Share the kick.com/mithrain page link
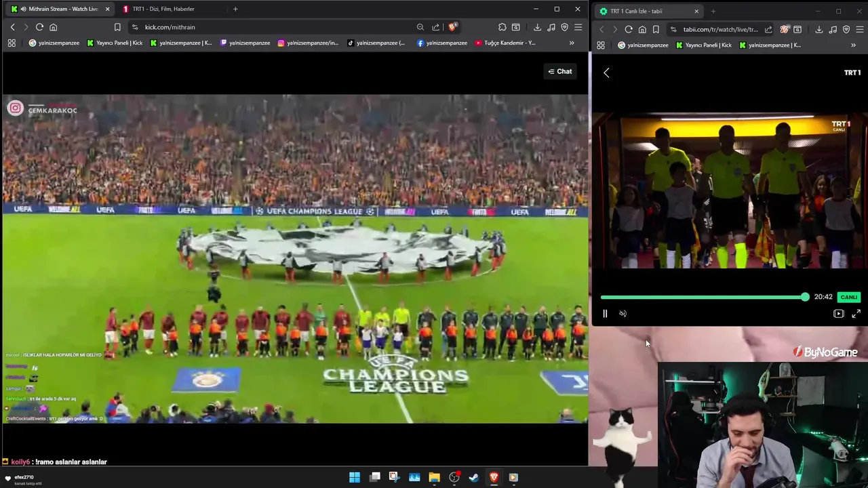The width and height of the screenshot is (868, 488). point(435,27)
